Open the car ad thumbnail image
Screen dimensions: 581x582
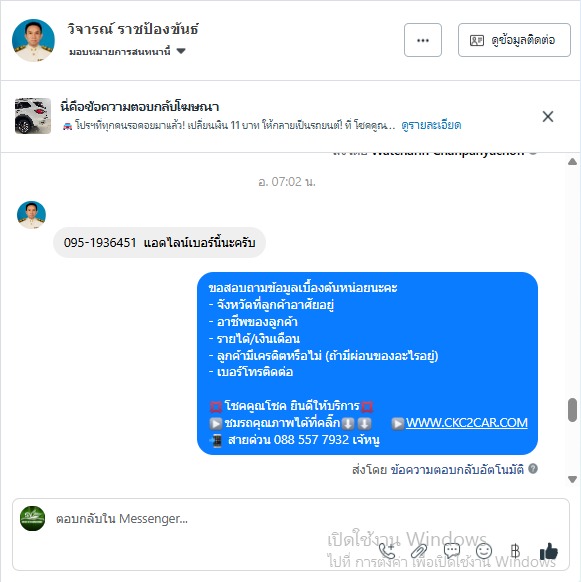[x=33, y=116]
